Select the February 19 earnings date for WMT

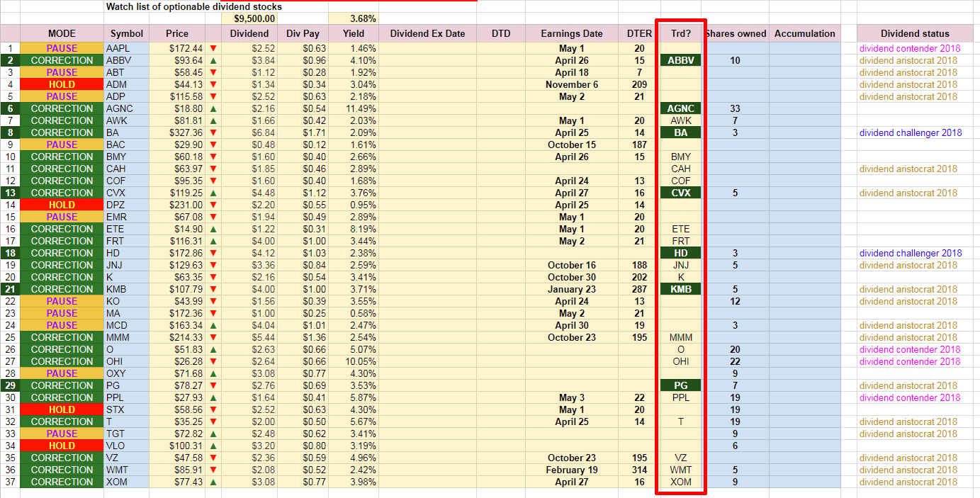(572, 470)
